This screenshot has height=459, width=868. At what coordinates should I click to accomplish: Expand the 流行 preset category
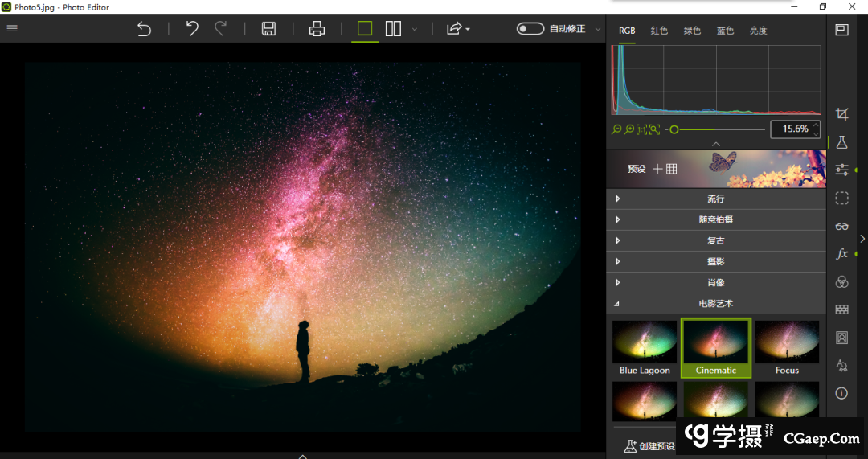click(x=715, y=199)
